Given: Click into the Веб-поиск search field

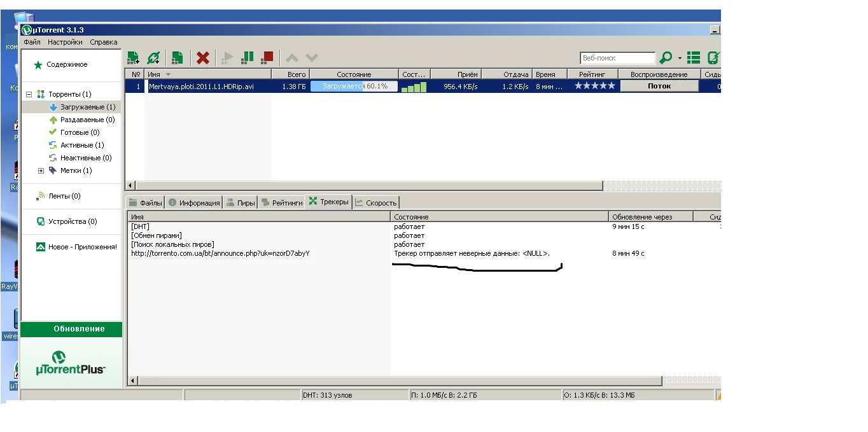Looking at the screenshot, I should coord(618,58).
